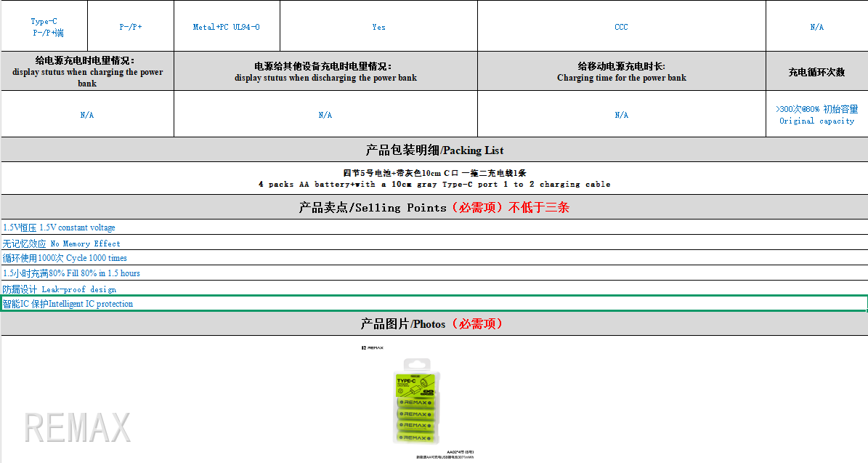
Task: Click the cell containing 'Yes'
Action: pos(378,27)
